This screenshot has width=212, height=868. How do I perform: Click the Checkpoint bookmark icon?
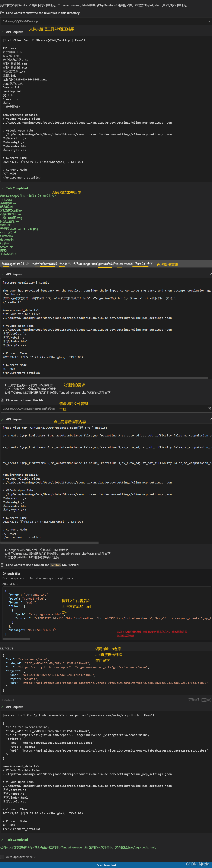[x=1, y=700]
